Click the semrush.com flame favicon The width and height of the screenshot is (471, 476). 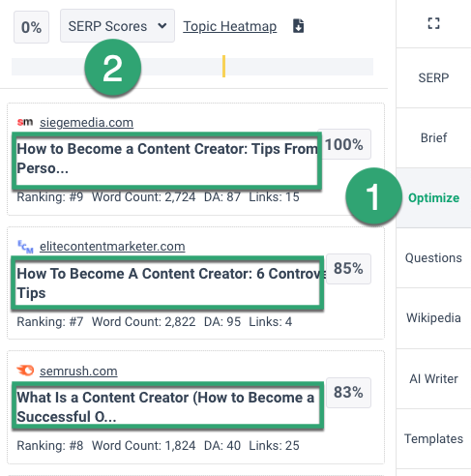point(25,371)
